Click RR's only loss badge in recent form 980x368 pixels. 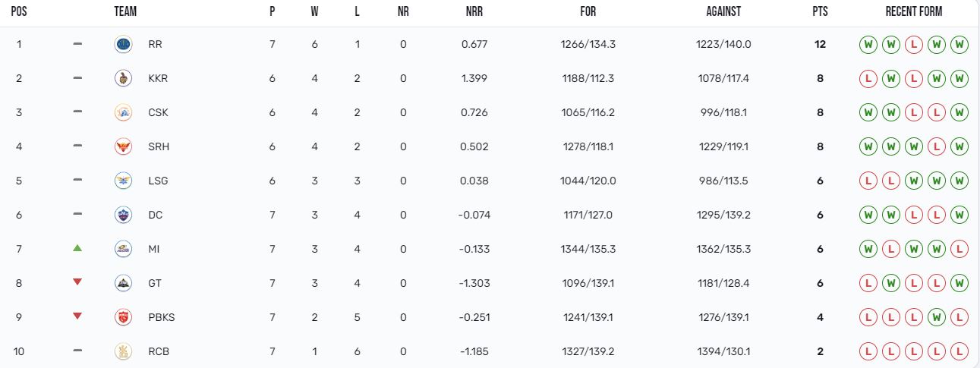tap(914, 44)
